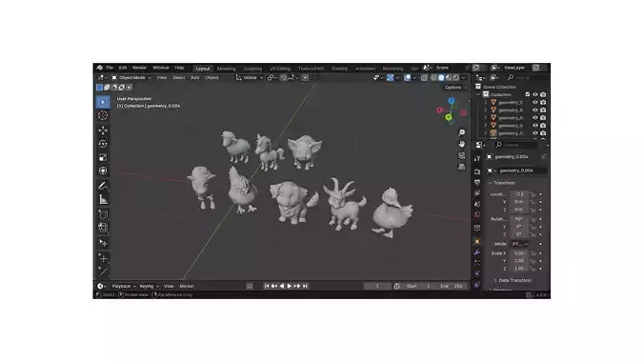Viewport: 644px width, 362px height.
Task: Click the Blender logo icon
Action: point(100,68)
